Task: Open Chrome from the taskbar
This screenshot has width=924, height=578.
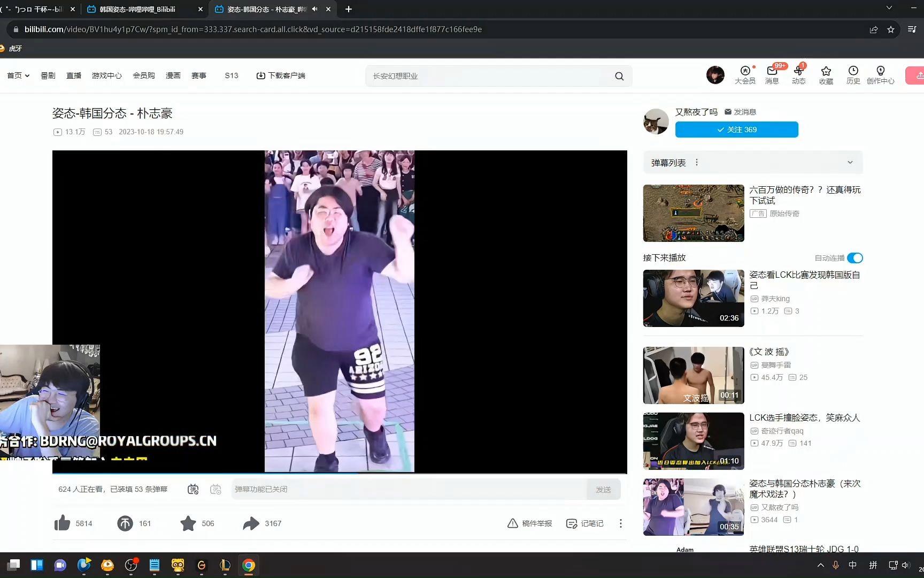Action: [x=249, y=565]
